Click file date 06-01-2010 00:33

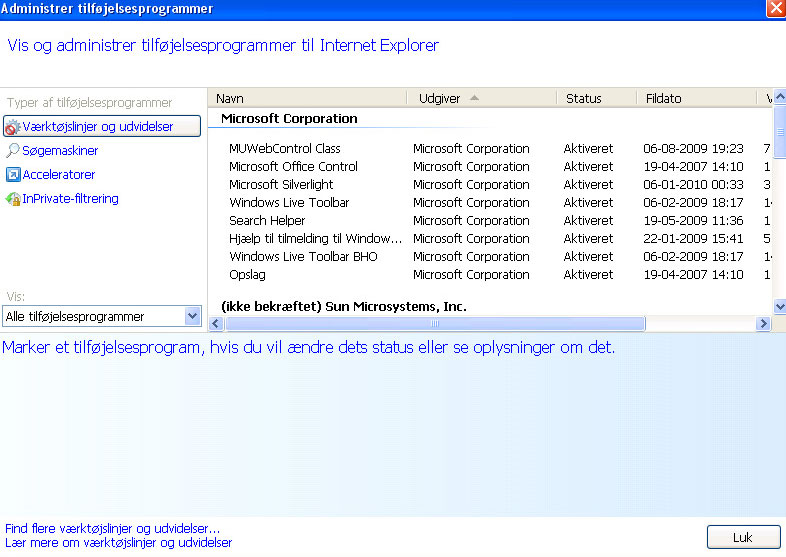pos(693,184)
